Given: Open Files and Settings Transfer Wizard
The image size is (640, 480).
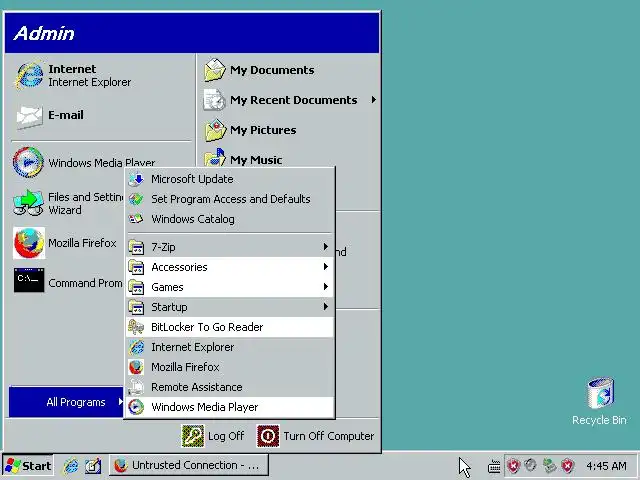Looking at the screenshot, I should coord(69,203).
